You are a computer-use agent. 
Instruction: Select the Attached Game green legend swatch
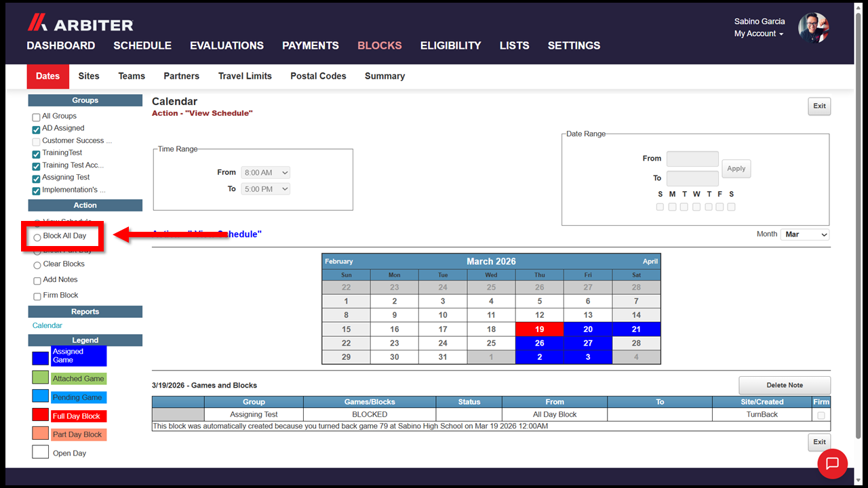click(41, 378)
